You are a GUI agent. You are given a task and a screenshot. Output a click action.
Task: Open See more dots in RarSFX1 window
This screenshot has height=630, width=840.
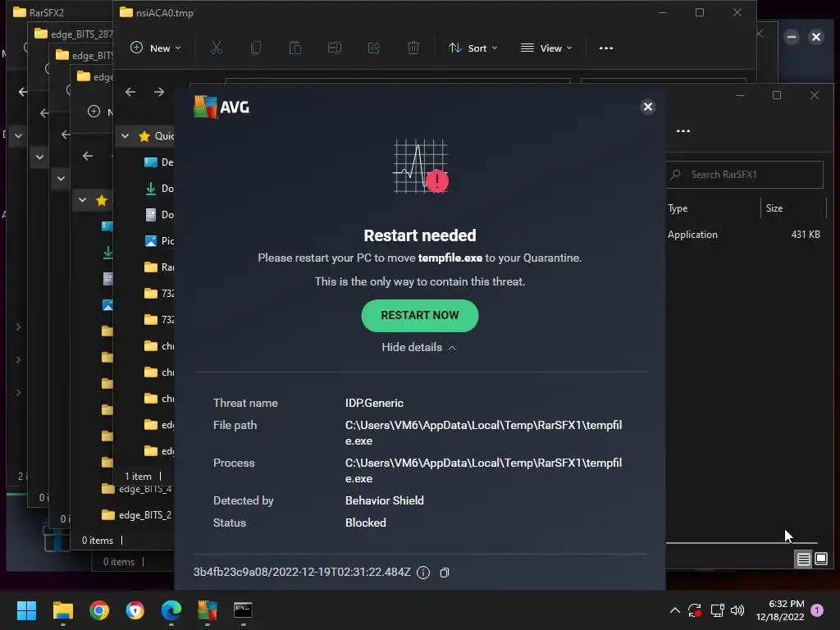tap(683, 131)
